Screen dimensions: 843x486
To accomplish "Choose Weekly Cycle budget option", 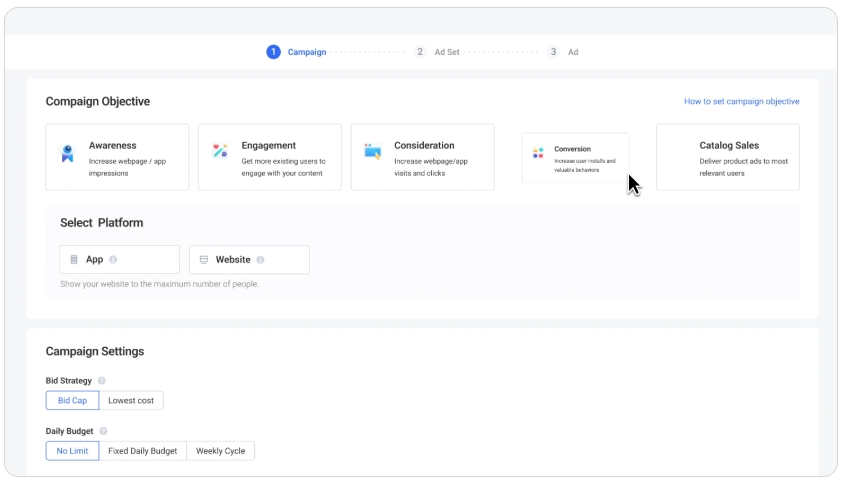I will (220, 451).
